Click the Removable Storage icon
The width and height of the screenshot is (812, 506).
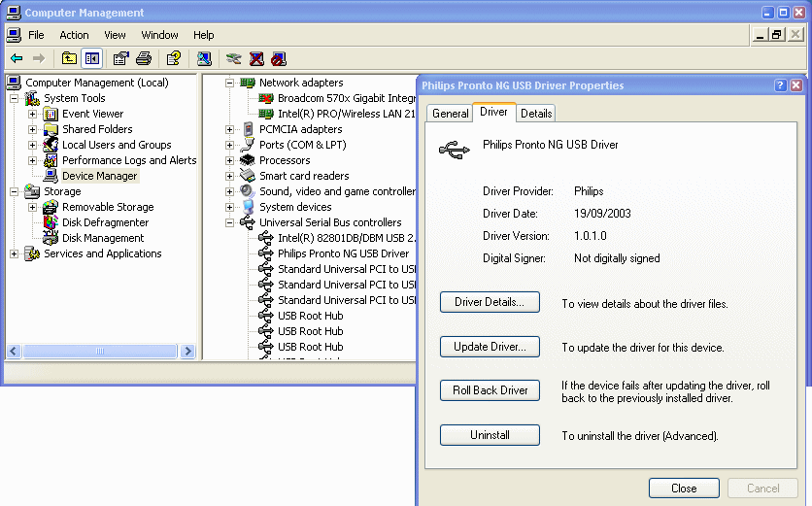click(x=51, y=207)
